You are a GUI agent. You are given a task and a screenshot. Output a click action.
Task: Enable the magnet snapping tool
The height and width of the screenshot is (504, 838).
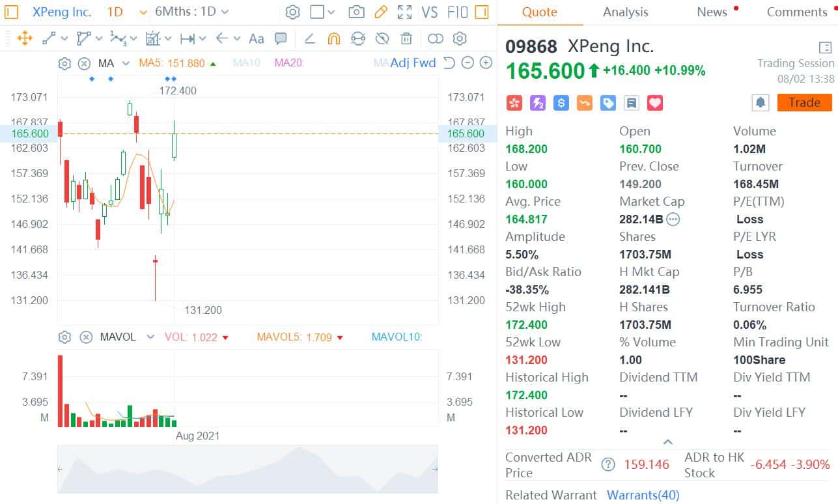click(333, 39)
